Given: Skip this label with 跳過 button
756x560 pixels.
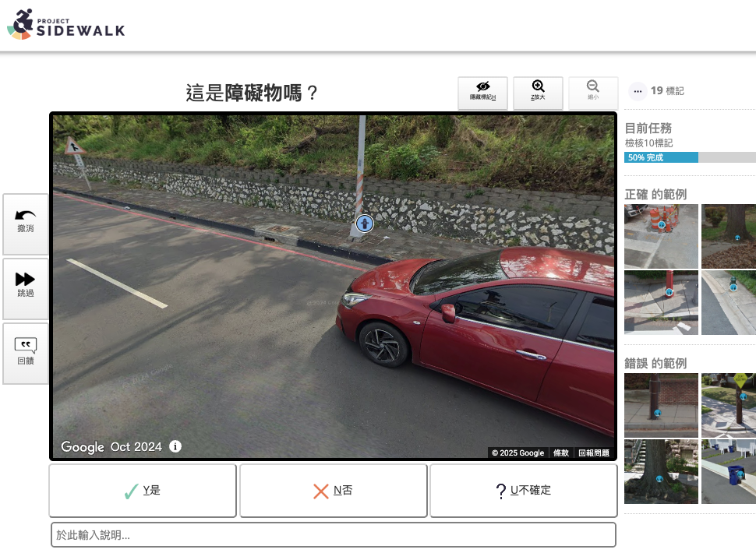Looking at the screenshot, I should click(x=26, y=284).
